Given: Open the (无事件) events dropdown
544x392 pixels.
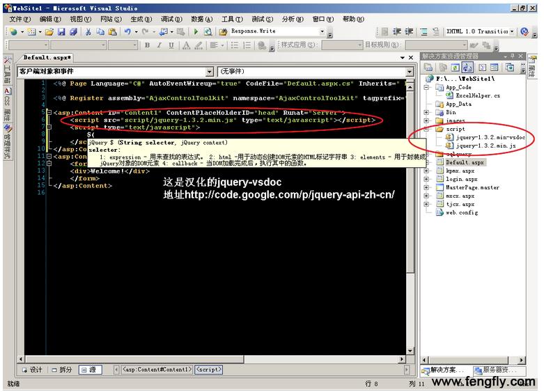Looking at the screenshot, I should [410, 72].
